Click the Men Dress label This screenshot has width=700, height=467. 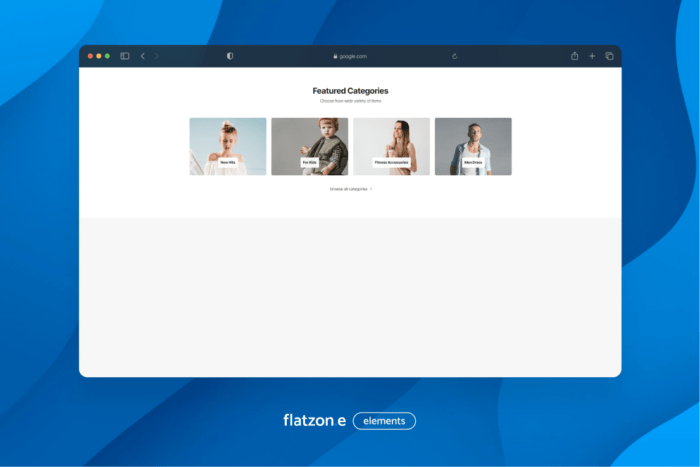click(x=473, y=162)
